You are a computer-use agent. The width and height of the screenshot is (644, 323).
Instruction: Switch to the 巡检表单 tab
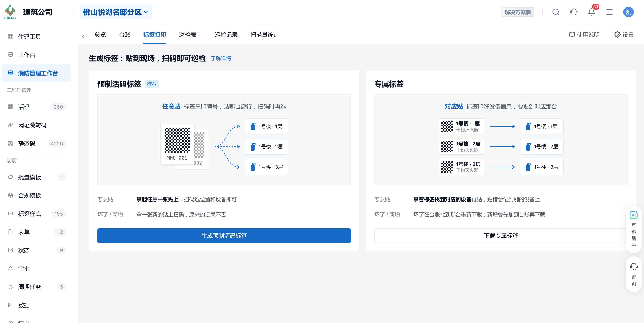pos(190,35)
